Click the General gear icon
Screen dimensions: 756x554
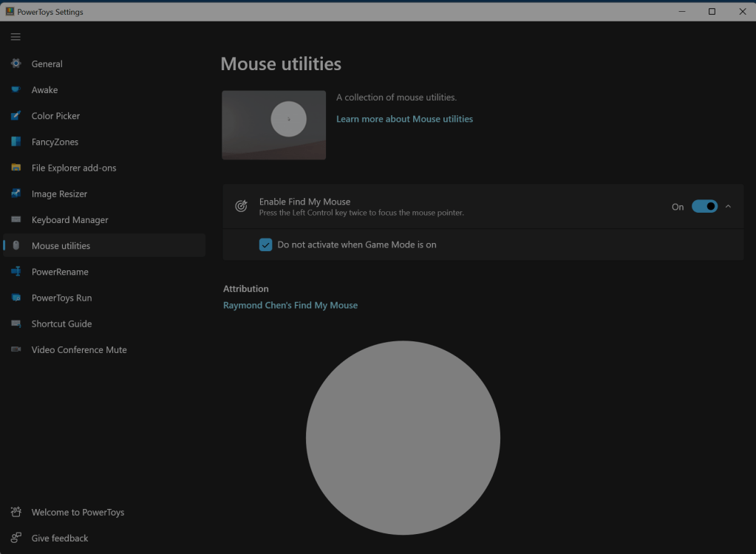pos(16,64)
